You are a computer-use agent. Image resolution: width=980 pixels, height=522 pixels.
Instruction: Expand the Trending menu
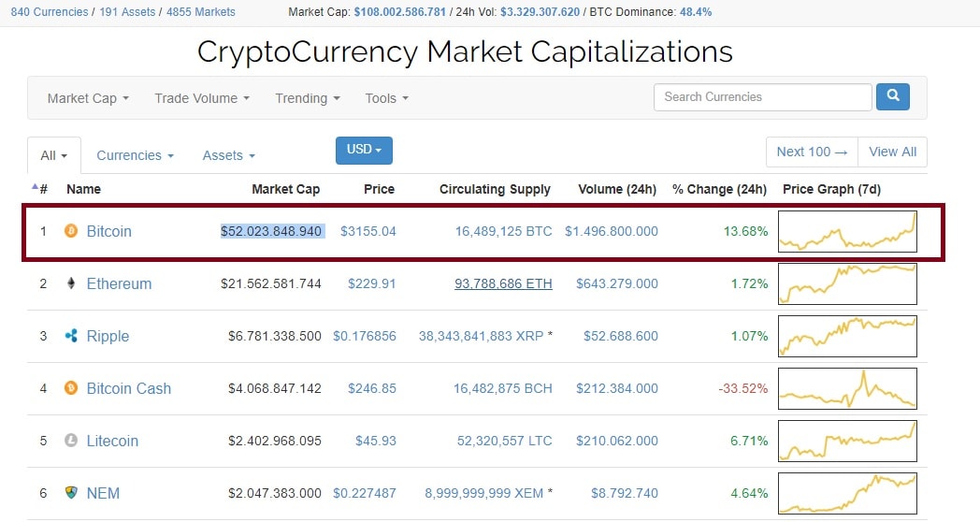click(x=308, y=98)
